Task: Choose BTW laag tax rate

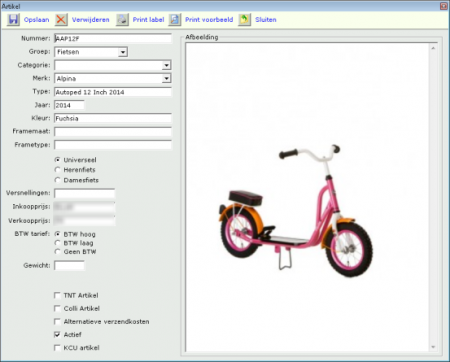Action: (57, 243)
